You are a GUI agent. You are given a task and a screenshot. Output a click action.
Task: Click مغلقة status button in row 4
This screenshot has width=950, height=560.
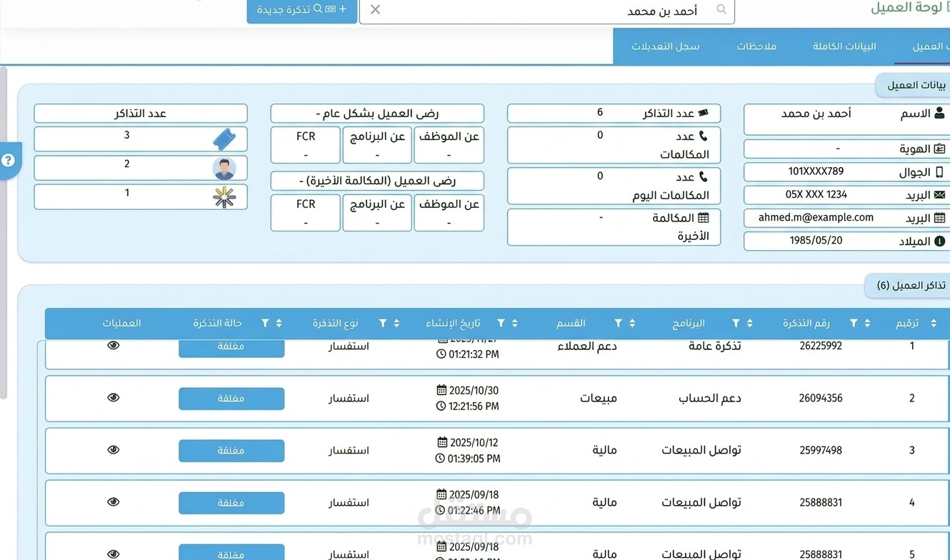coord(231,503)
